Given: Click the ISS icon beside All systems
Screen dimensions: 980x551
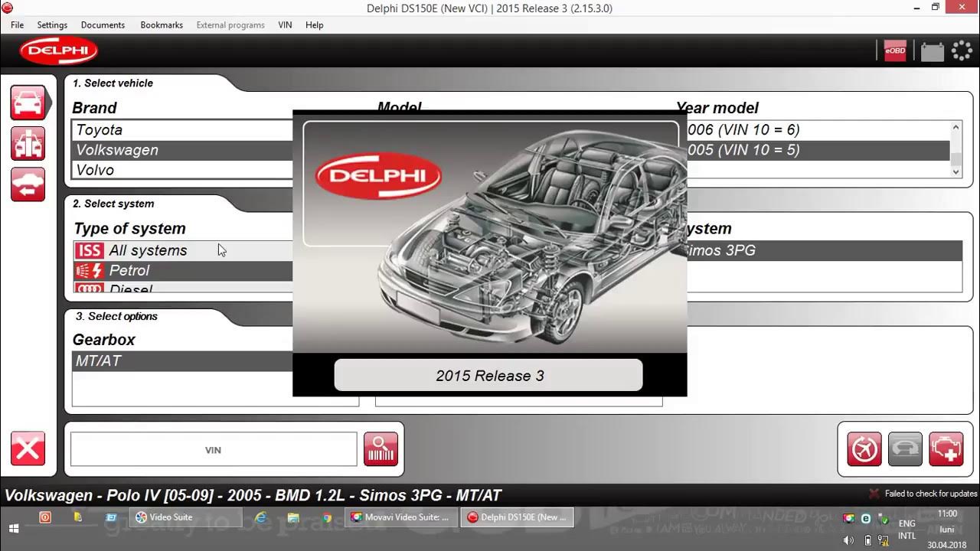Looking at the screenshot, I should [89, 250].
